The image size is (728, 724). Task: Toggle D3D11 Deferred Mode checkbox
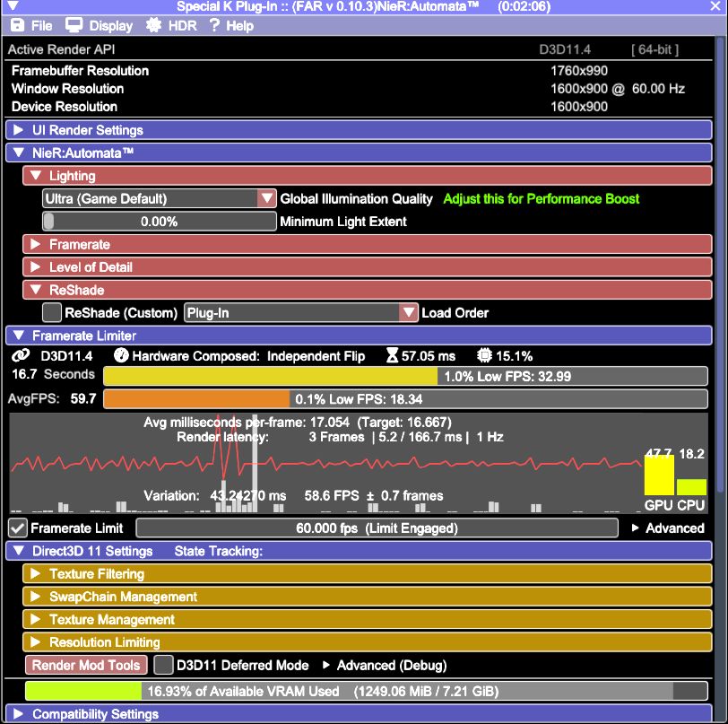(x=163, y=665)
